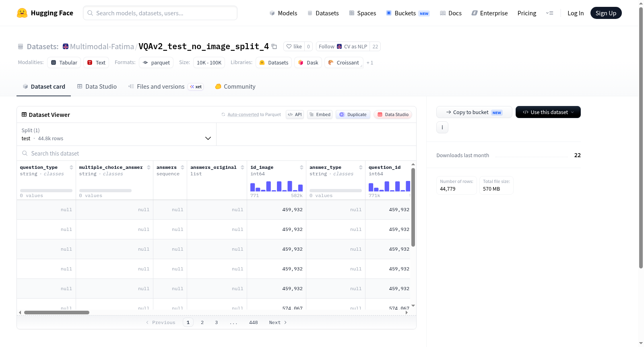Copy dataset name with the copy icon
Viewport: 644px width, 347px height.
click(274, 46)
